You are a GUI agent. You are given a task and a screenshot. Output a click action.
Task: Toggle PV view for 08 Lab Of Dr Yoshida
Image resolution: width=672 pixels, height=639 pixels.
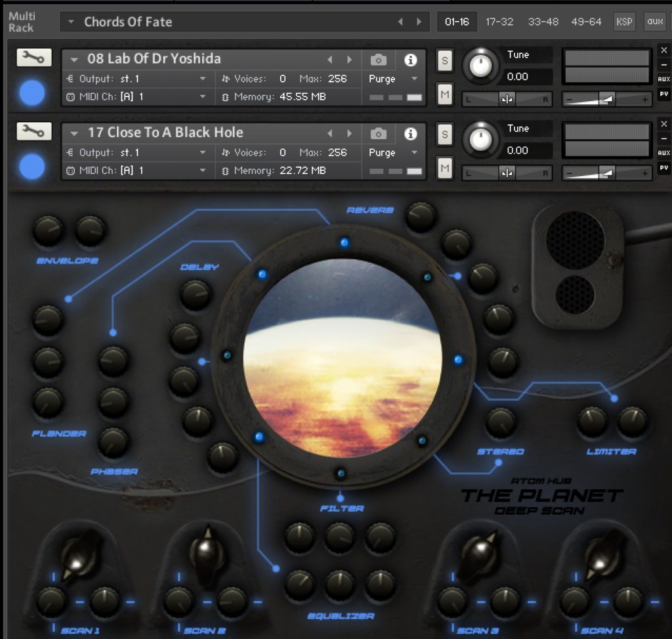664,94
